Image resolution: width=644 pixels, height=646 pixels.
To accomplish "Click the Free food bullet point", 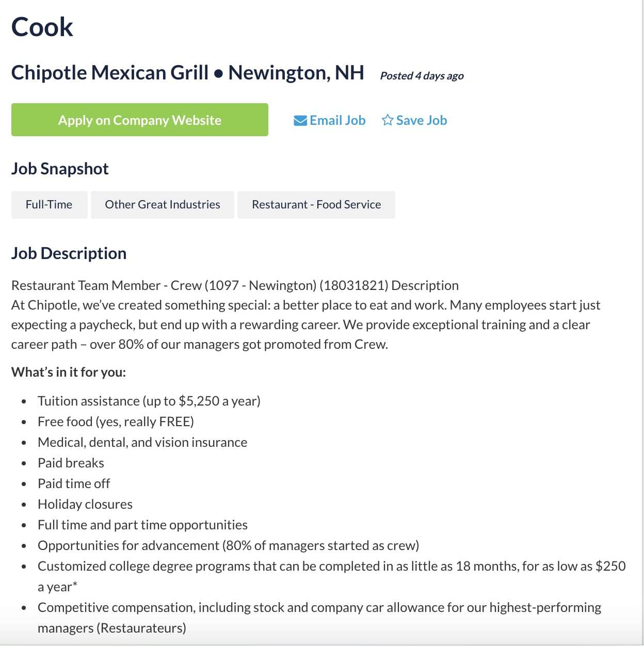I will pyautogui.click(x=116, y=422).
